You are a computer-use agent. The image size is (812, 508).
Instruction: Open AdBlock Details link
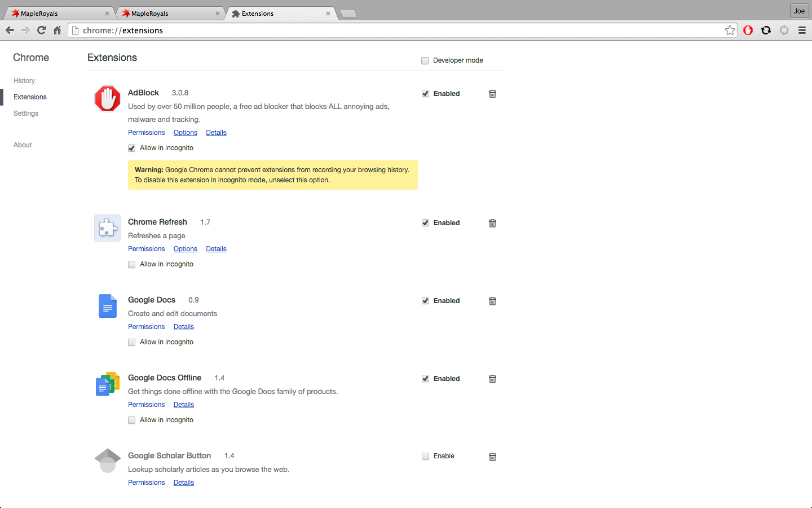[x=216, y=133]
